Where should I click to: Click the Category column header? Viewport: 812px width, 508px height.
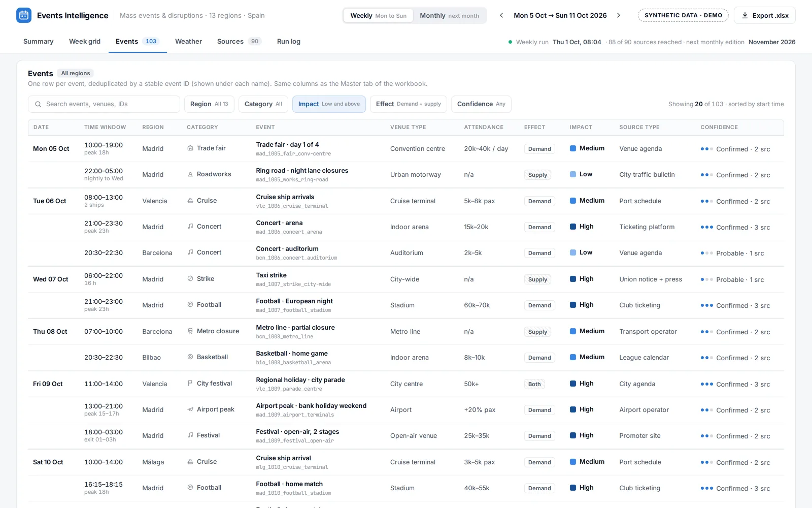click(202, 127)
